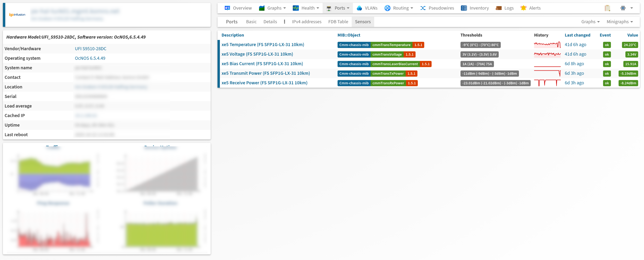Click the UFI S9510-28DC hardware link
Viewport: 644px width, 260px height.
point(90,49)
